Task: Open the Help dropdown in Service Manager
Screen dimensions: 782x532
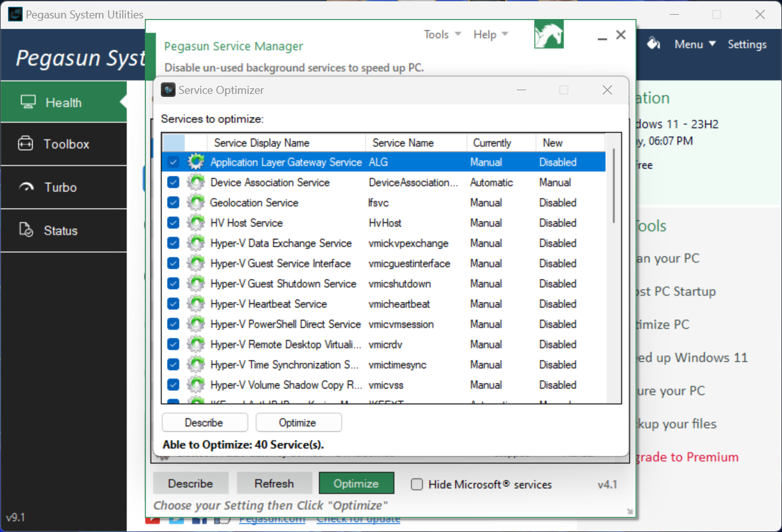Action: point(490,34)
